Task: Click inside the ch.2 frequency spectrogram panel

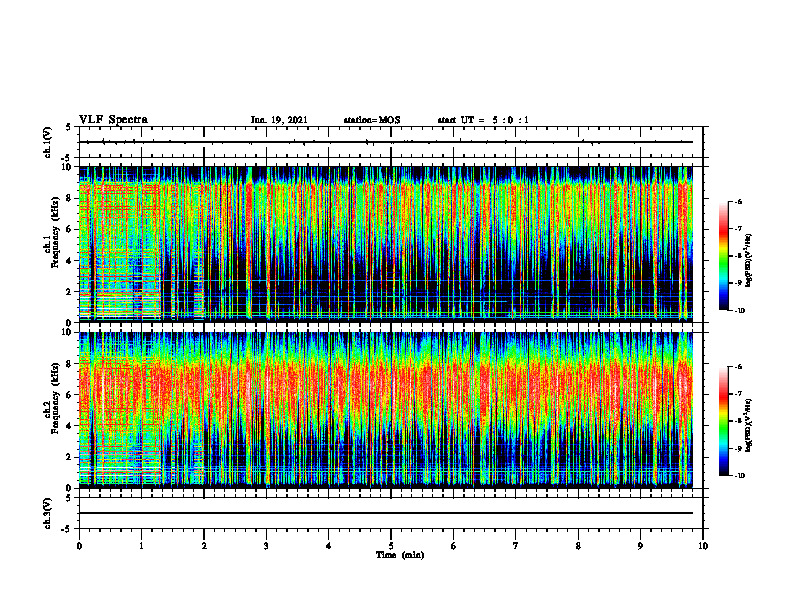Action: pos(386,410)
